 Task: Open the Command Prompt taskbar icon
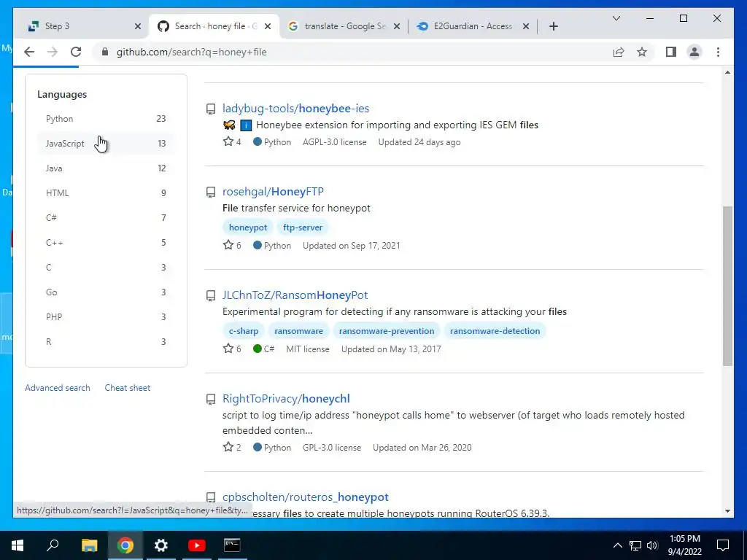(232, 545)
